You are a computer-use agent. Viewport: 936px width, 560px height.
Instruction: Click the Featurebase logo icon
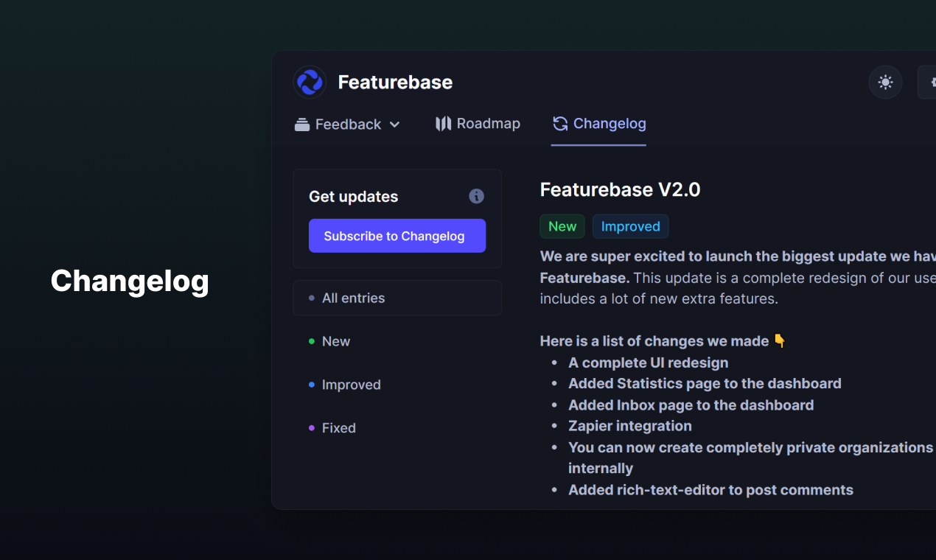(310, 82)
